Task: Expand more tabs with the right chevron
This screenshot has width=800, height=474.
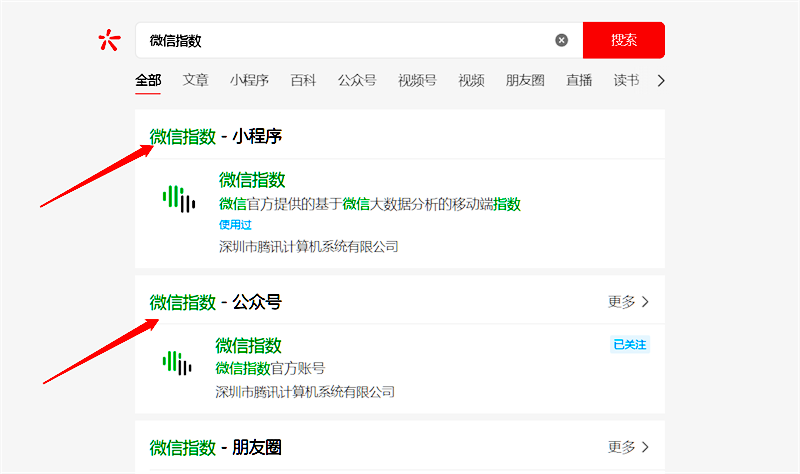Action: (x=661, y=80)
